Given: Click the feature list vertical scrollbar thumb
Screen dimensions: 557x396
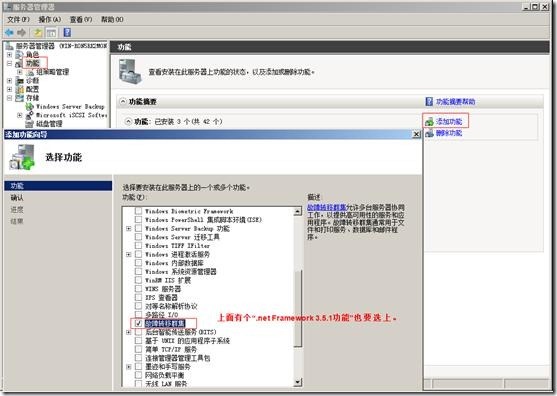Looking at the screenshot, I should coord(298,308).
